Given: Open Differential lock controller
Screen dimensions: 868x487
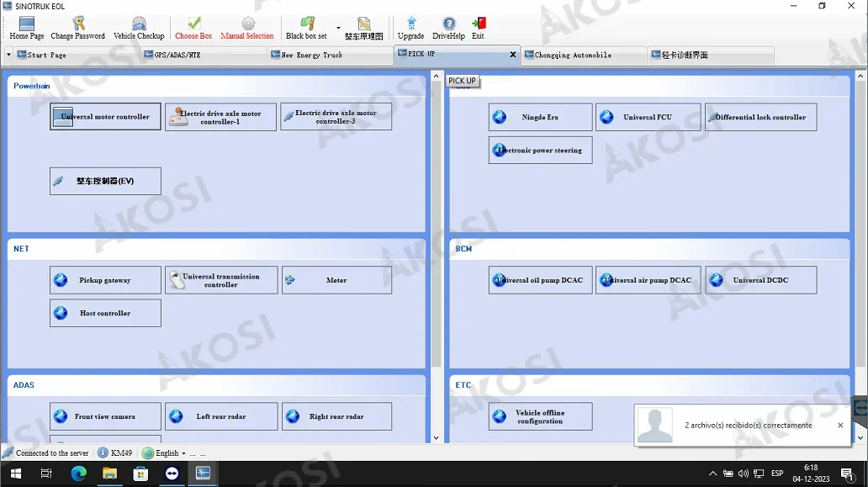Looking at the screenshot, I should (x=760, y=117).
